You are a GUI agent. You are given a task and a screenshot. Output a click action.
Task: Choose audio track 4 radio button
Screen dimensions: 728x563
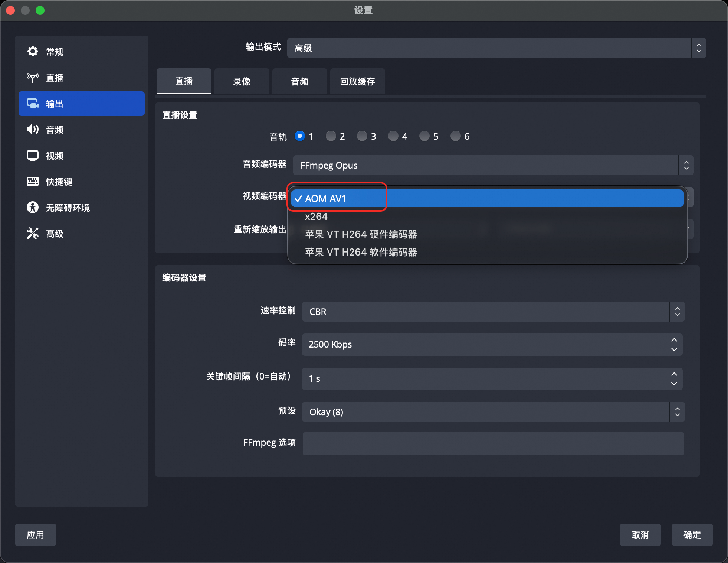pyautogui.click(x=393, y=136)
